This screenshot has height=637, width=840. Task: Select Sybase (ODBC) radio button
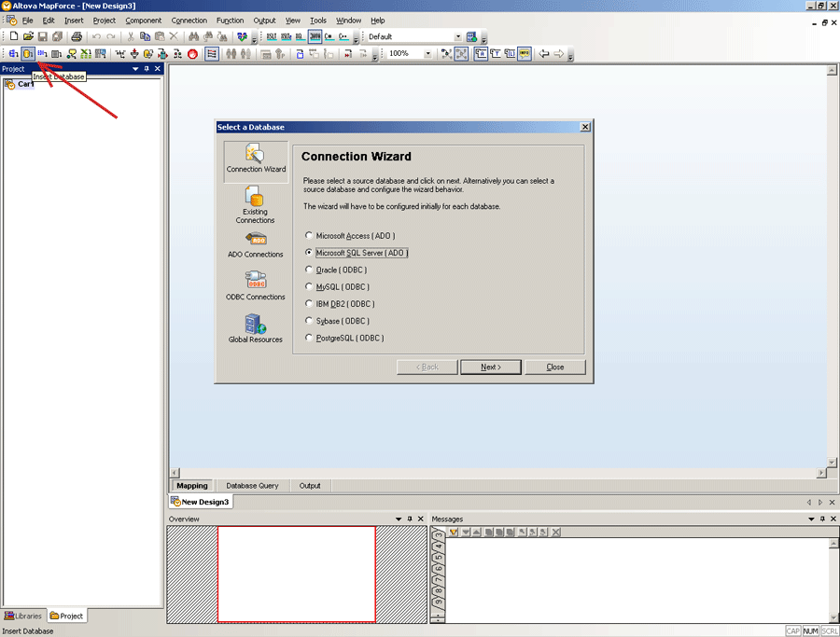coord(309,321)
